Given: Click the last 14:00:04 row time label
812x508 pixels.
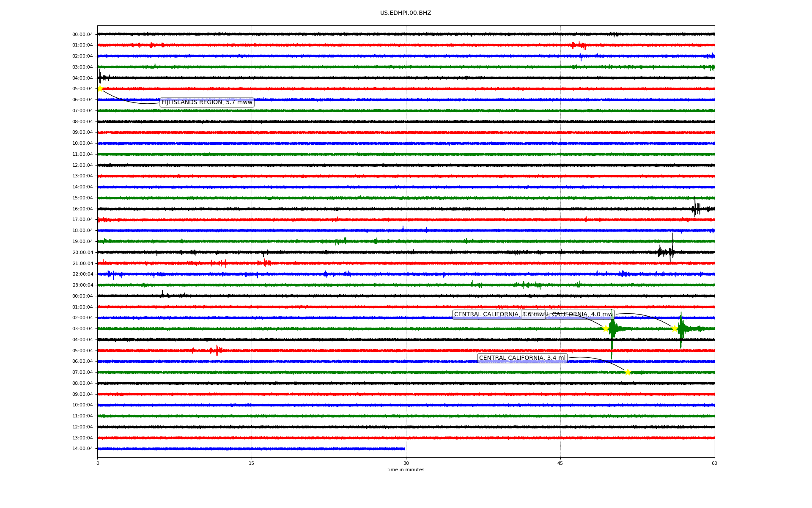Looking at the screenshot, I should coord(82,449).
